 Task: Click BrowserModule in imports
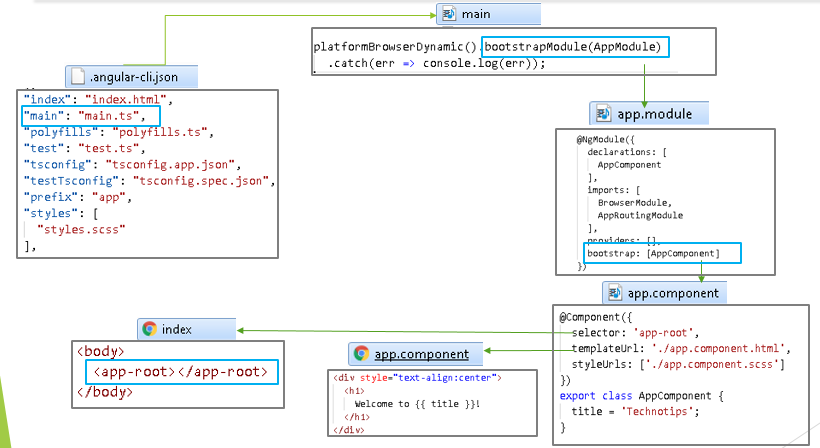click(635, 202)
